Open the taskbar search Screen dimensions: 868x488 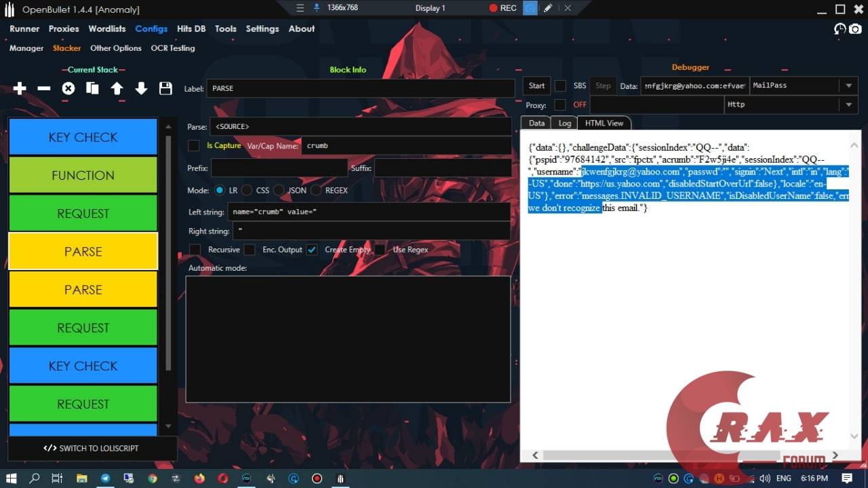[35, 478]
